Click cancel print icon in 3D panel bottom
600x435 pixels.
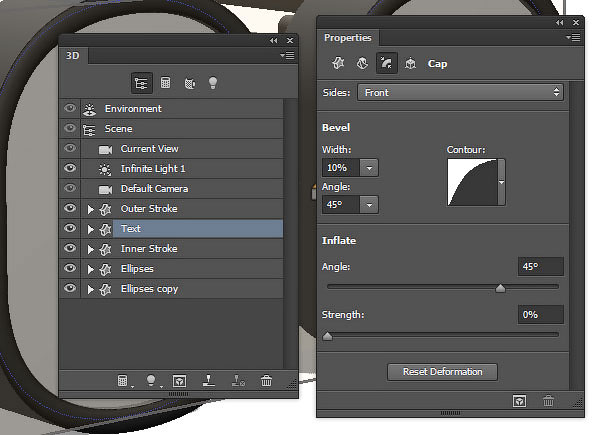(x=238, y=381)
